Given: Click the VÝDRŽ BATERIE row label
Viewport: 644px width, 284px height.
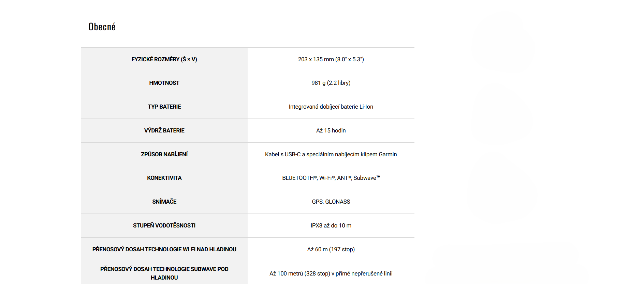Looking at the screenshot, I should point(164,130).
